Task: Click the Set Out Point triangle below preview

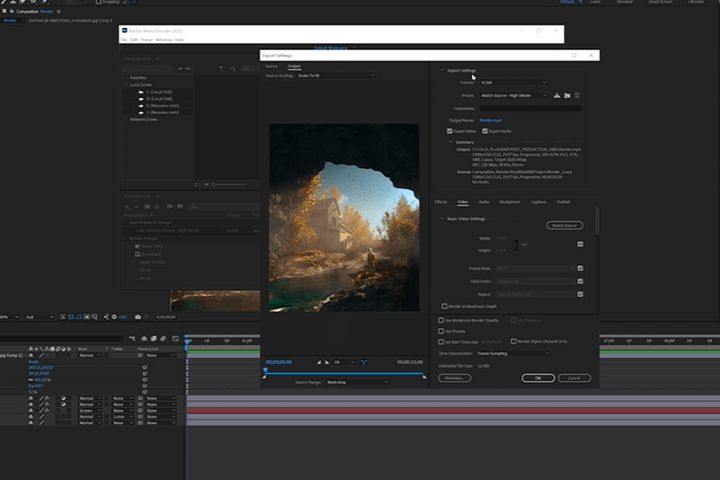Action: (327, 362)
